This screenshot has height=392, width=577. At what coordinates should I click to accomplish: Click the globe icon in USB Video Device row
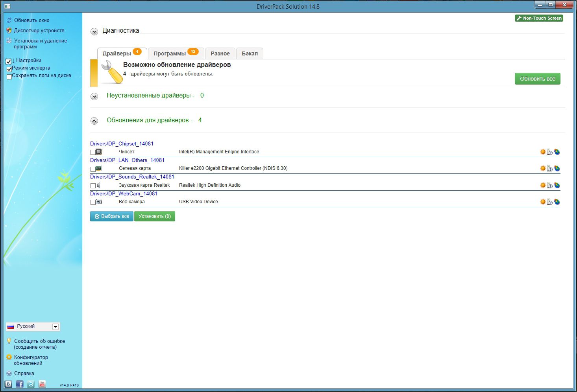pyautogui.click(x=557, y=202)
